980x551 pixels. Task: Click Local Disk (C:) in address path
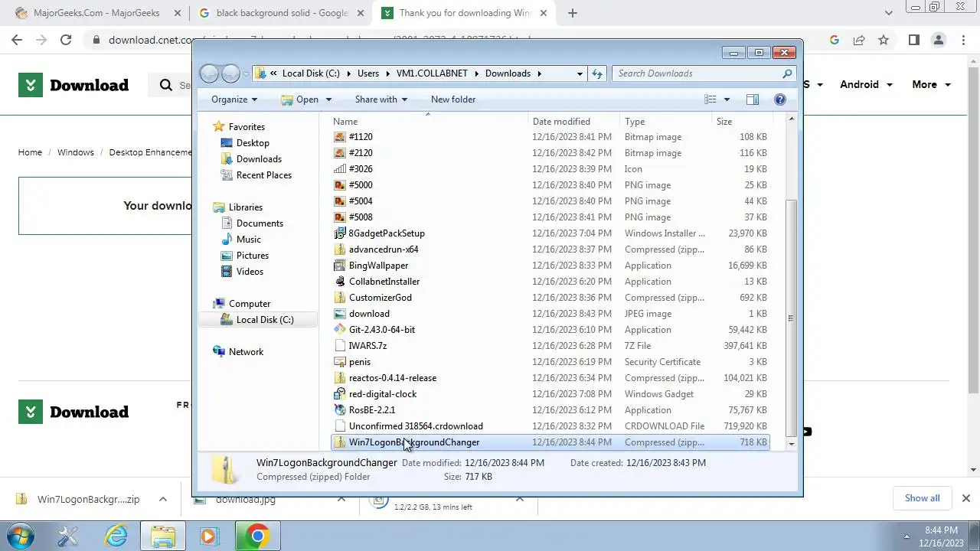(311, 73)
